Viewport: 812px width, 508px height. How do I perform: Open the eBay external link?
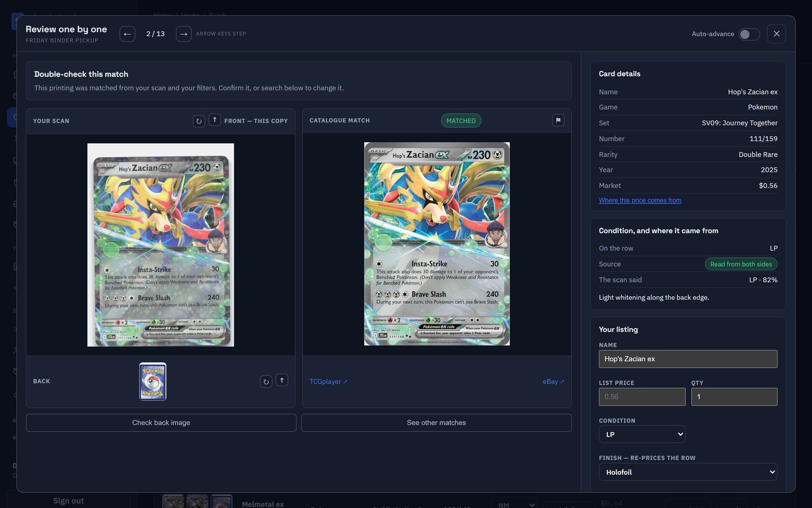coord(553,382)
